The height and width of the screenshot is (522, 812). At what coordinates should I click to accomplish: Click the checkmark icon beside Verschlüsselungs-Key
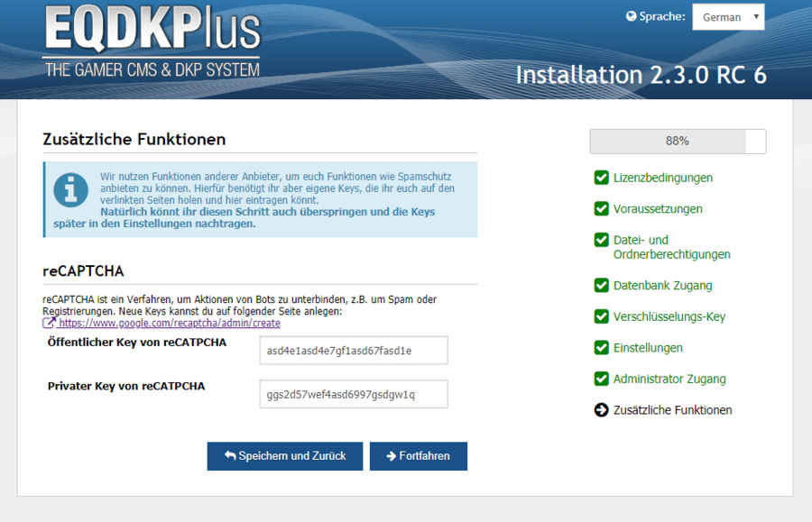click(600, 316)
